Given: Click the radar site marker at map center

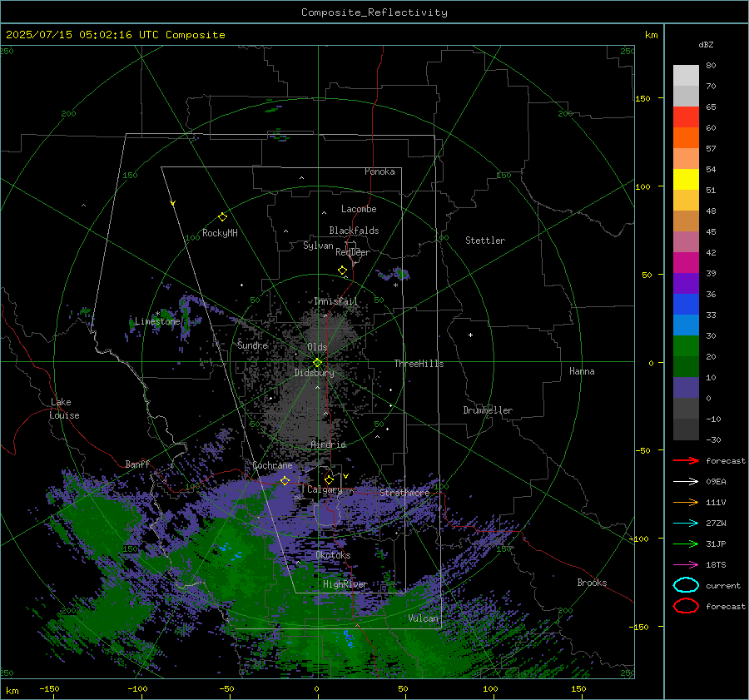Looking at the screenshot, I should (x=318, y=363).
